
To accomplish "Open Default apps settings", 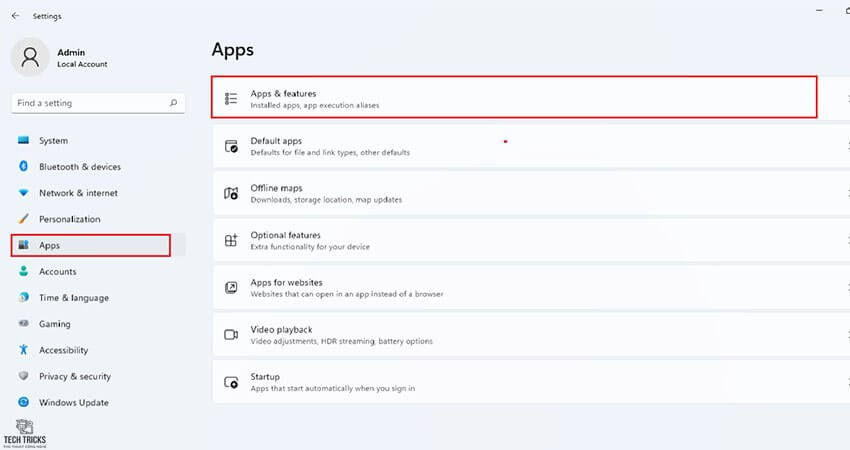I will pos(531,146).
